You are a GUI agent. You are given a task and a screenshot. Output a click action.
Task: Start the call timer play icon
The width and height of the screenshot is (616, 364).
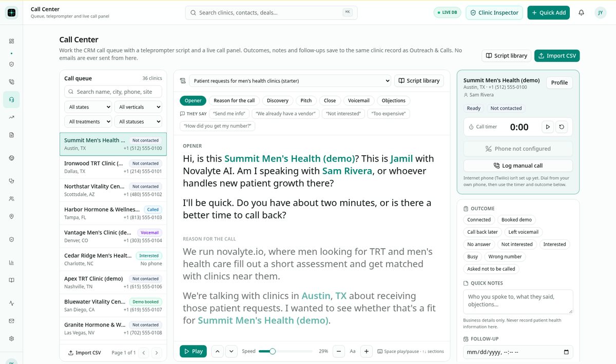548,127
